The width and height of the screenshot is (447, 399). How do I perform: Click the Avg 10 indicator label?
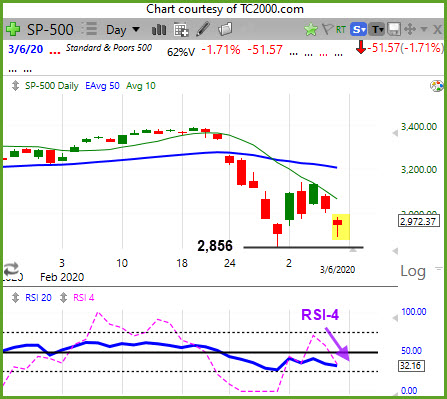[141, 86]
